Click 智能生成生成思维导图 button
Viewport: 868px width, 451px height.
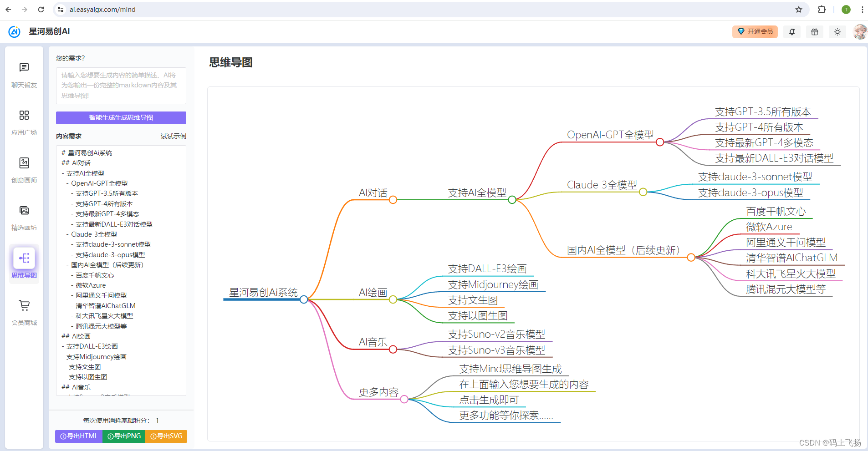[121, 118]
